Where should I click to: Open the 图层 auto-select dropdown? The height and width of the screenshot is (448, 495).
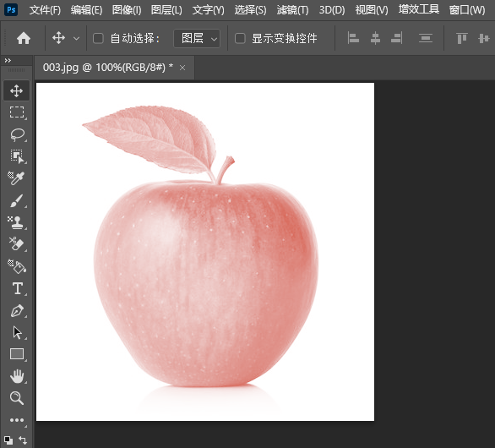click(197, 39)
